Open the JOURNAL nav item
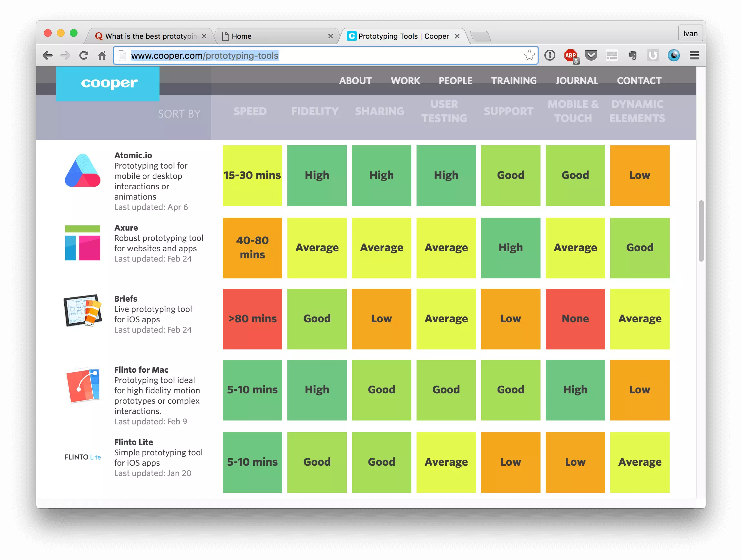Screen dimensions: 742x560 pos(577,80)
